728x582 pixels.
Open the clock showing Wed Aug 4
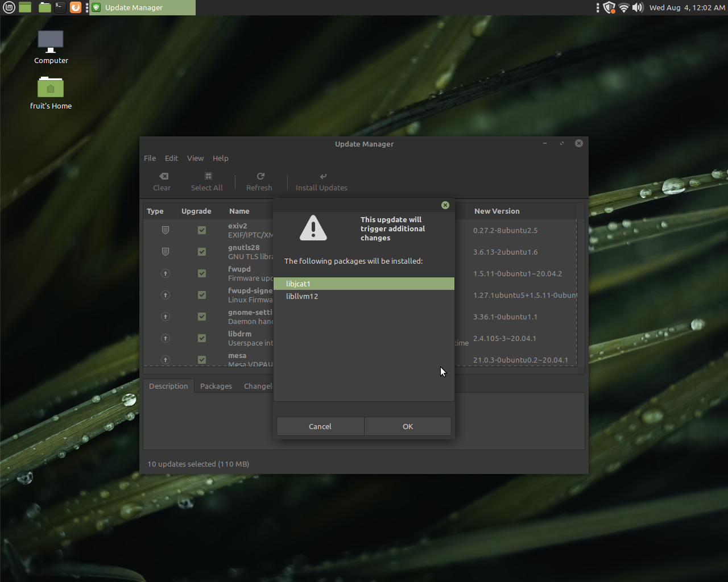click(687, 7)
